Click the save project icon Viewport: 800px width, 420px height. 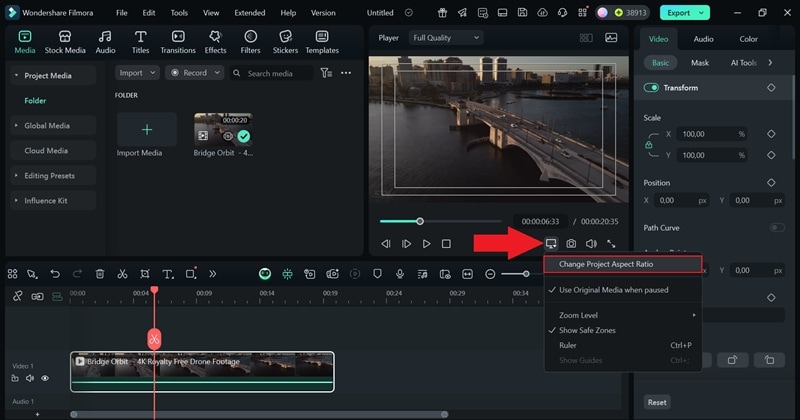click(522, 13)
